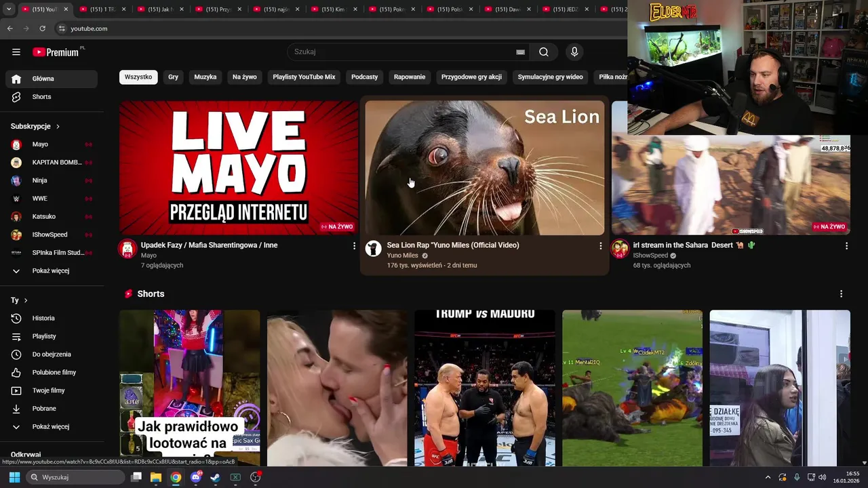Show hidden icons in the system tray

pyautogui.click(x=768, y=477)
